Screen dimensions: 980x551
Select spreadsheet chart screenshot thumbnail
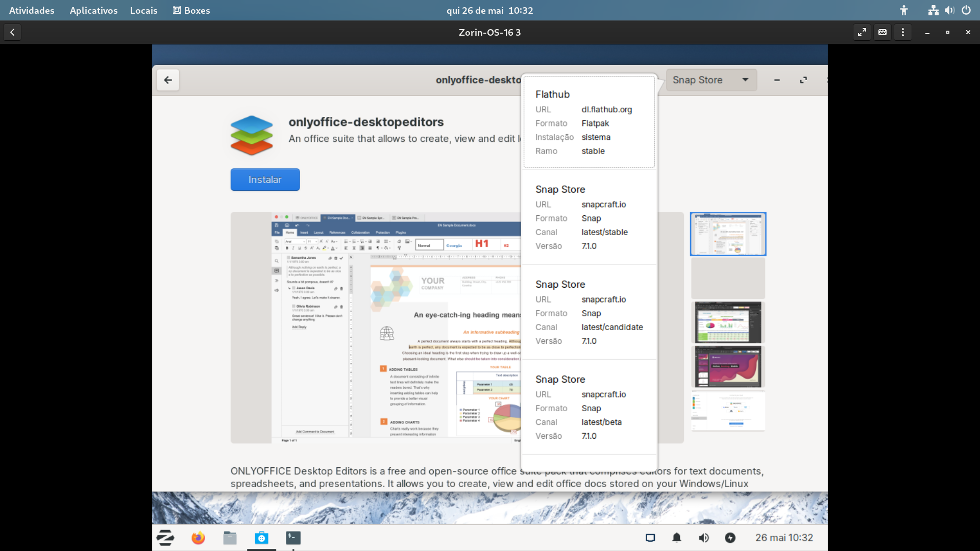click(x=728, y=322)
